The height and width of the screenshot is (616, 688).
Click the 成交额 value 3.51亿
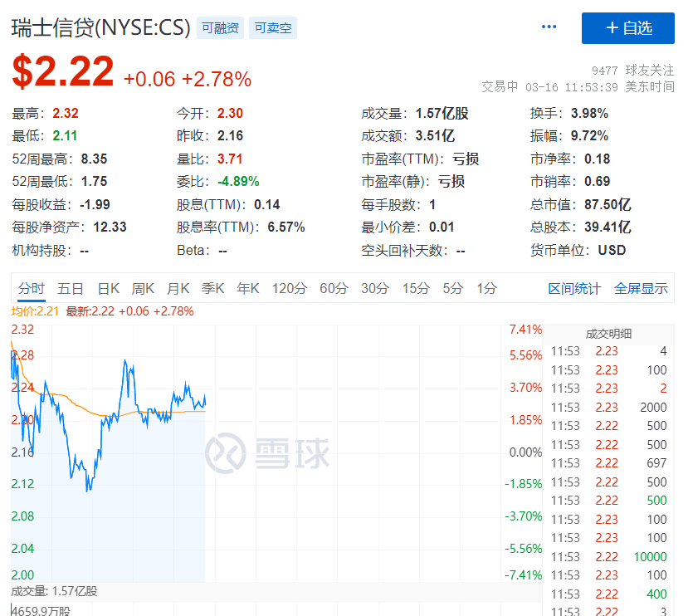[x=435, y=136]
